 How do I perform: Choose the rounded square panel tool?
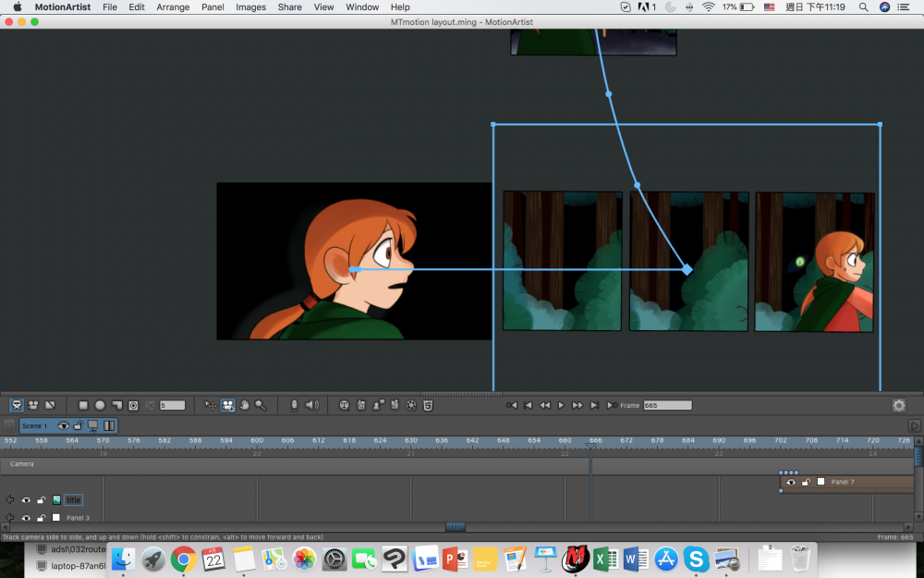click(x=133, y=405)
